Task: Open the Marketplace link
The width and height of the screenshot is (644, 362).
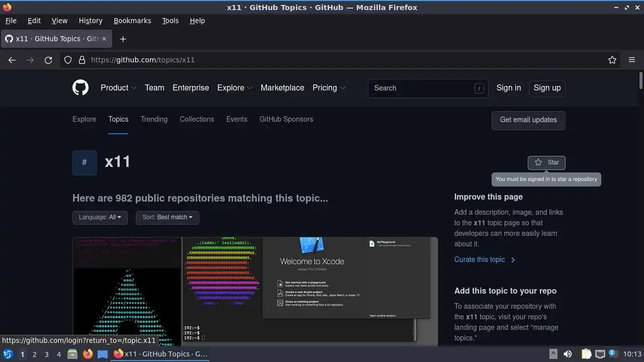Action: click(282, 87)
